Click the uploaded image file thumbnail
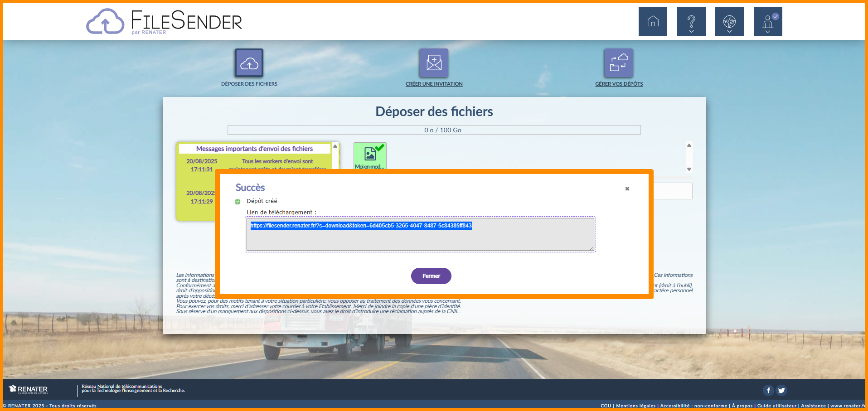Viewport: 868px width, 411px height. point(370,155)
